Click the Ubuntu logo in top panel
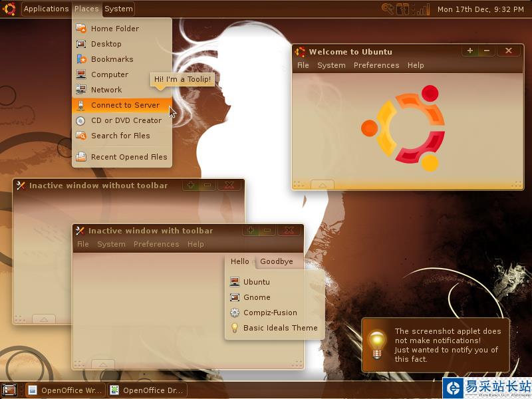The image size is (532, 399). point(9,9)
